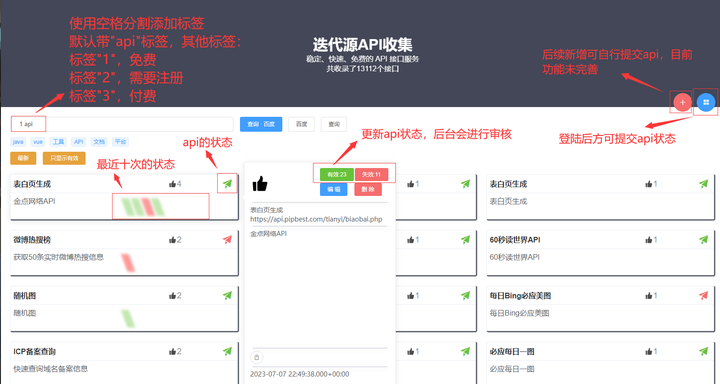The height and width of the screenshot is (384, 720).
Task: Click the large thumbs-up icon in the detail popup
Action: pos(260,184)
